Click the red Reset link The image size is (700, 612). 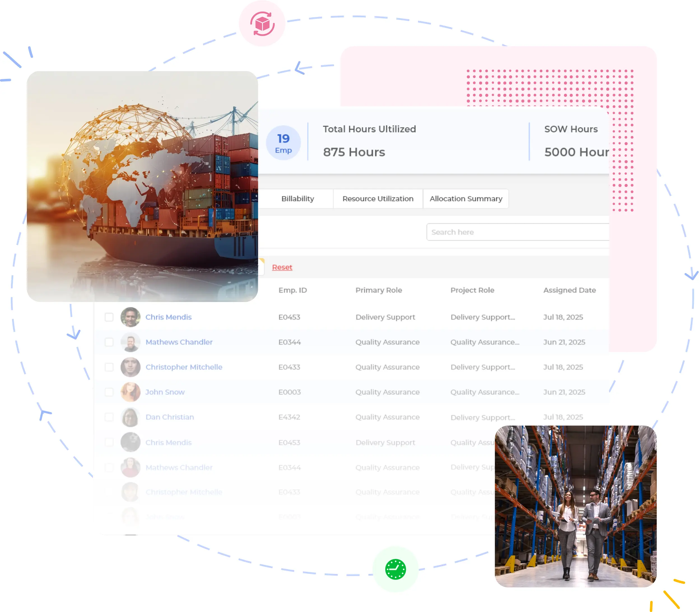pyautogui.click(x=282, y=267)
